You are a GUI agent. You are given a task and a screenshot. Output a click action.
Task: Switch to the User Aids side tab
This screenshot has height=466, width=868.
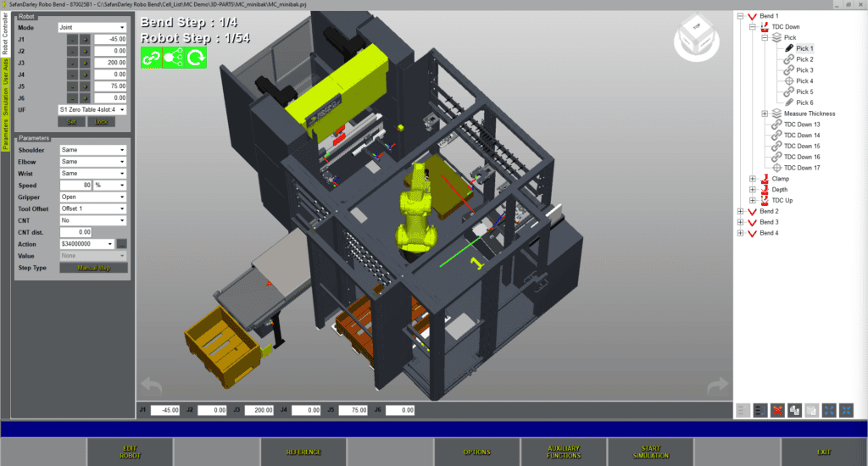point(5,71)
